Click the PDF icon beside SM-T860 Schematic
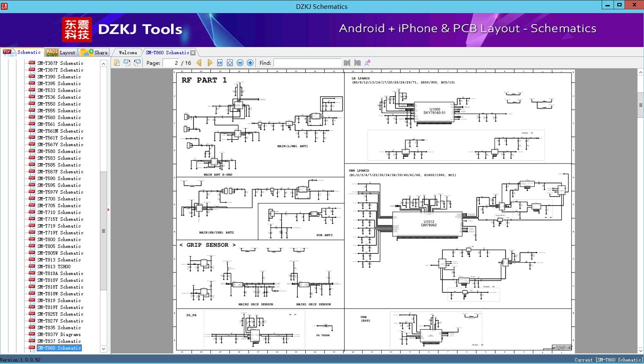This screenshot has height=364, width=644. click(x=32, y=348)
